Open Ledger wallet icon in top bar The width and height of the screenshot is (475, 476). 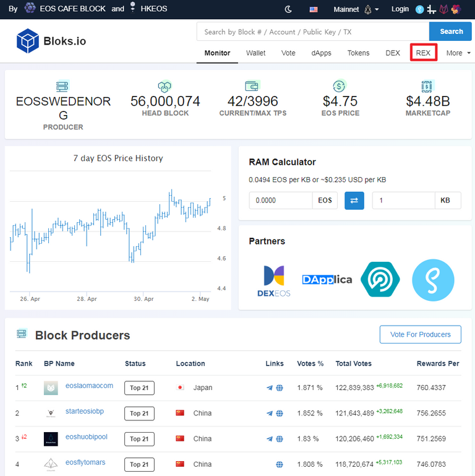pyautogui.click(x=431, y=9)
